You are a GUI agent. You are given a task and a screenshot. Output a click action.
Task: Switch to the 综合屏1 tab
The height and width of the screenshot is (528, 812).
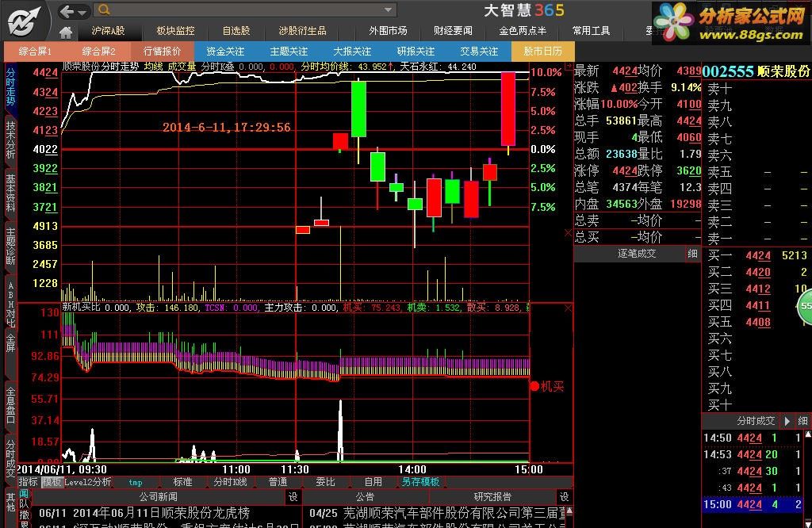point(35,52)
